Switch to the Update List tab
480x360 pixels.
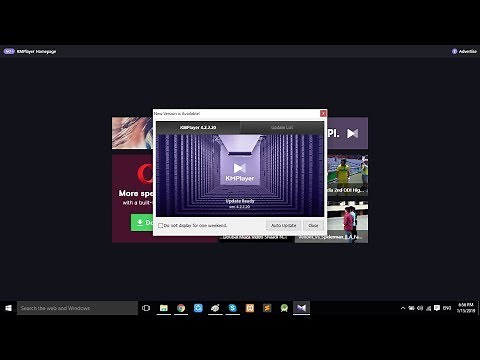(282, 127)
